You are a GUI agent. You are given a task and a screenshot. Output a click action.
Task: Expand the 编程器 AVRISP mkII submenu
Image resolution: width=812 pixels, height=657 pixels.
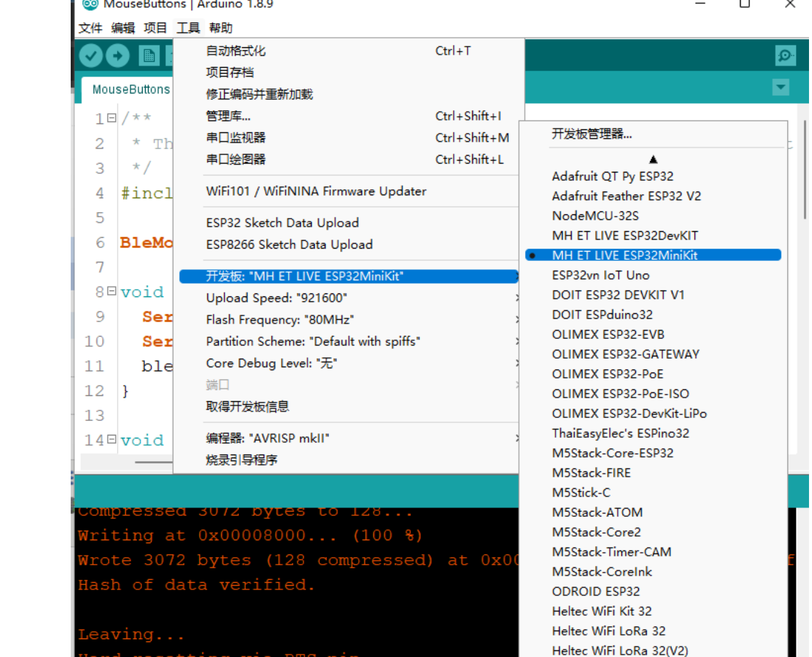tap(349, 438)
